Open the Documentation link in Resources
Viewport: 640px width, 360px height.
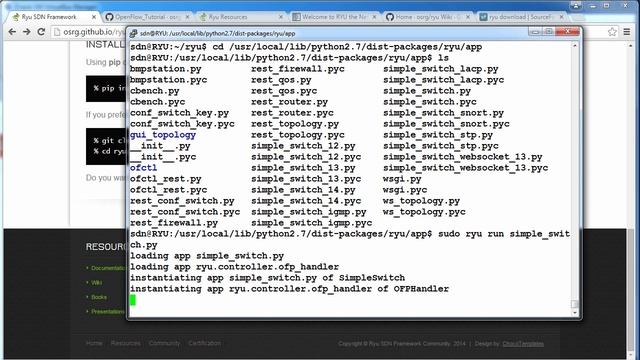[108, 268]
